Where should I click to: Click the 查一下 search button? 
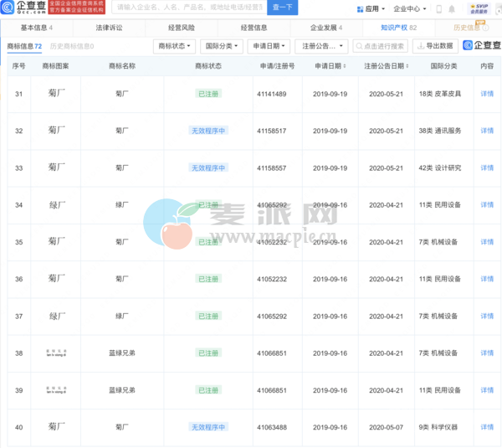283,8
